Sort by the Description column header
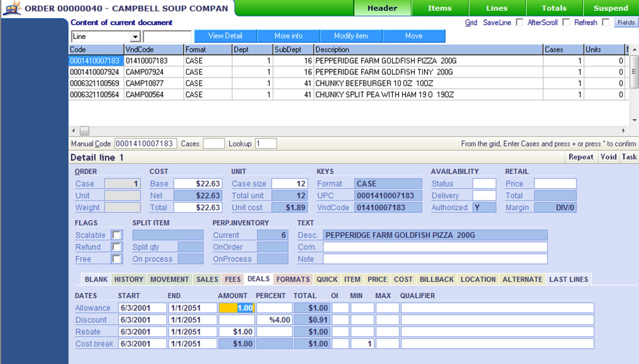Screen dimensions: 639x364 pyautogui.click(x=429, y=50)
